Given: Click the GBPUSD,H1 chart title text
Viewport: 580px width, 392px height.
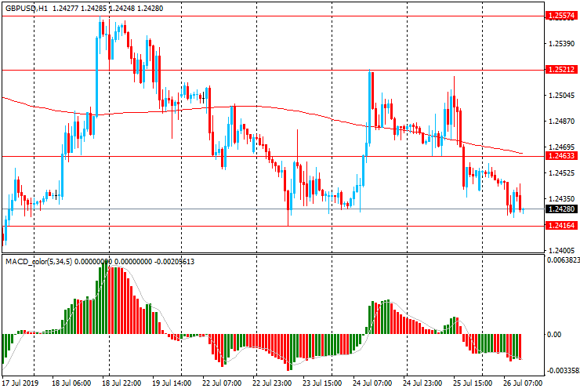Looking at the screenshot, I should pos(27,8).
